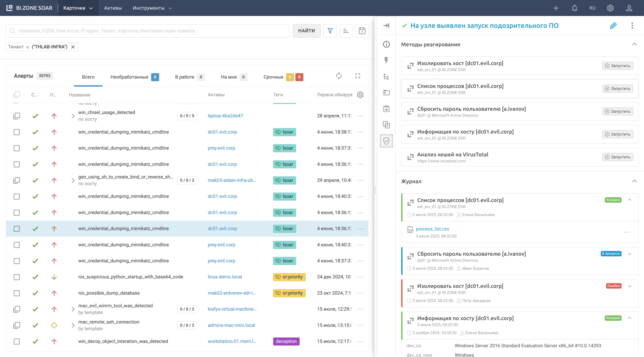Select win_decoy_object_interation_was_detected row checkbox
644x357 pixels.
(x=17, y=341)
